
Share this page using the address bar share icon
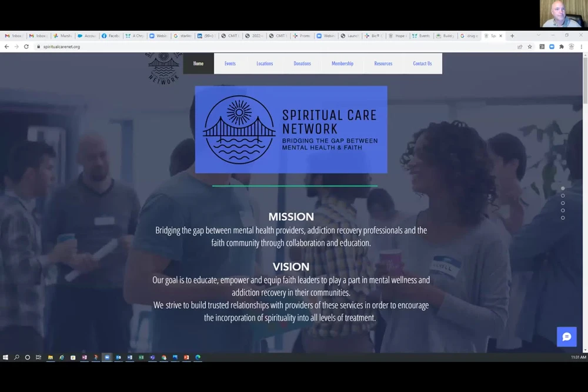coord(520,46)
